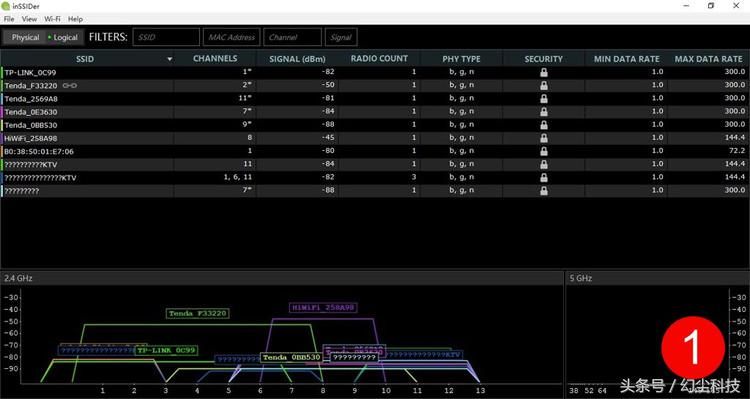
Task: Open the Wi-Fi menu
Action: pyautogui.click(x=52, y=19)
